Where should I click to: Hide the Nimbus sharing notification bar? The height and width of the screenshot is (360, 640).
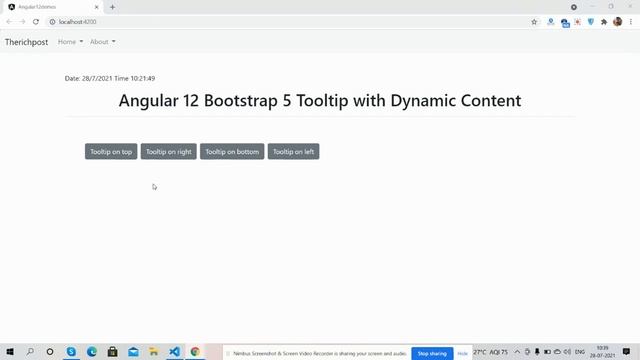tap(462, 353)
